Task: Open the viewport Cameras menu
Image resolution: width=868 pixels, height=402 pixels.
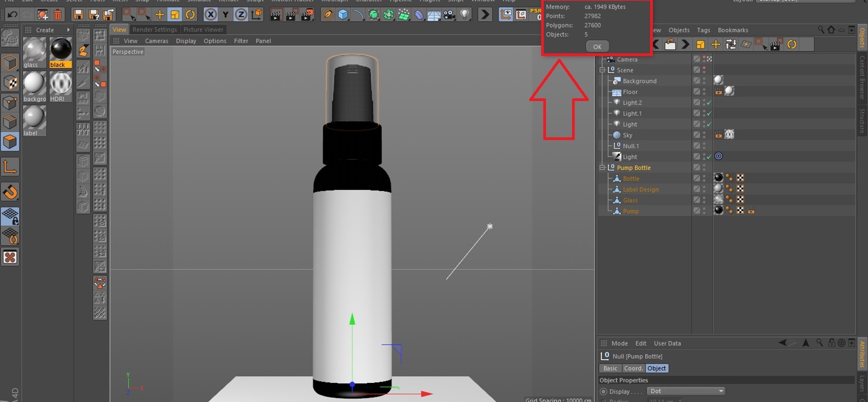Action: tap(156, 41)
